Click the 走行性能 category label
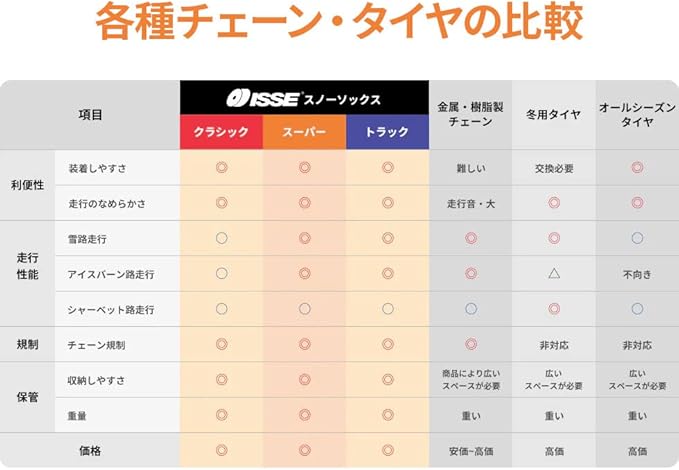The image size is (679, 470). pos(27,265)
